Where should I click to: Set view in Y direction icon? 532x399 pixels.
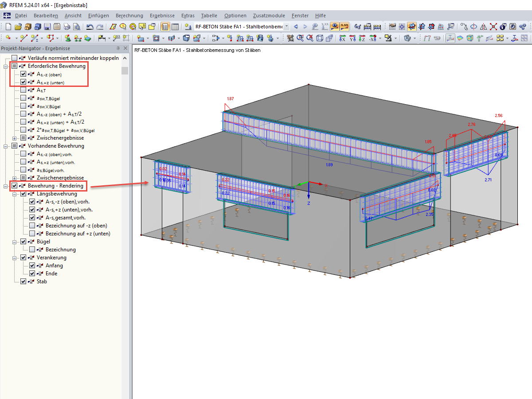[x=352, y=38]
